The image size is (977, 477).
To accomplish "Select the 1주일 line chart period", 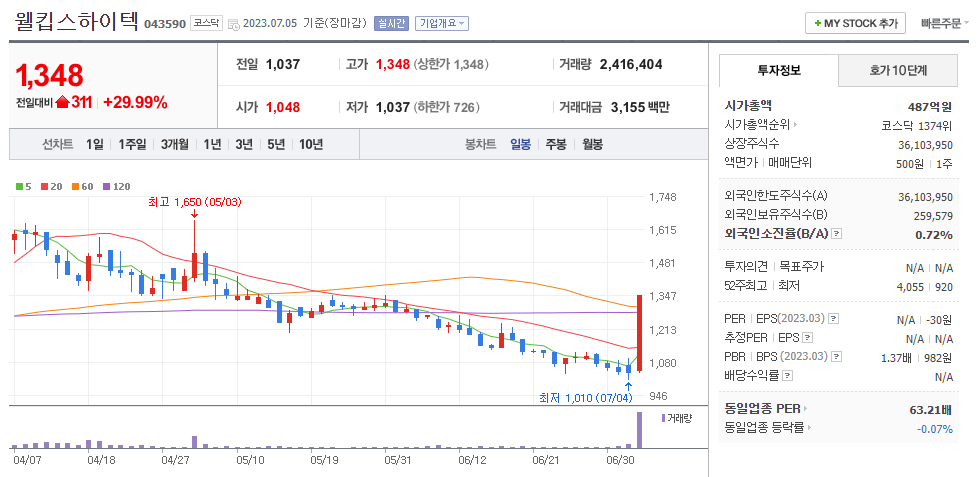I will pyautogui.click(x=132, y=144).
